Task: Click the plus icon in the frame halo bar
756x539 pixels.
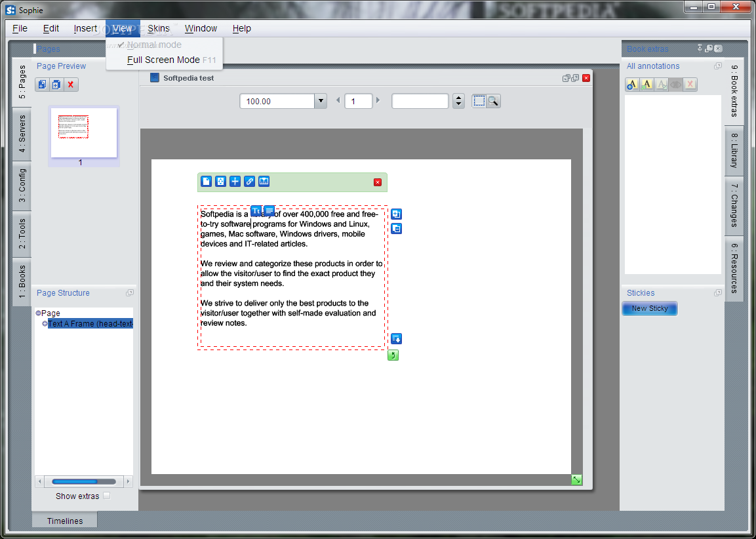Action: coord(235,181)
